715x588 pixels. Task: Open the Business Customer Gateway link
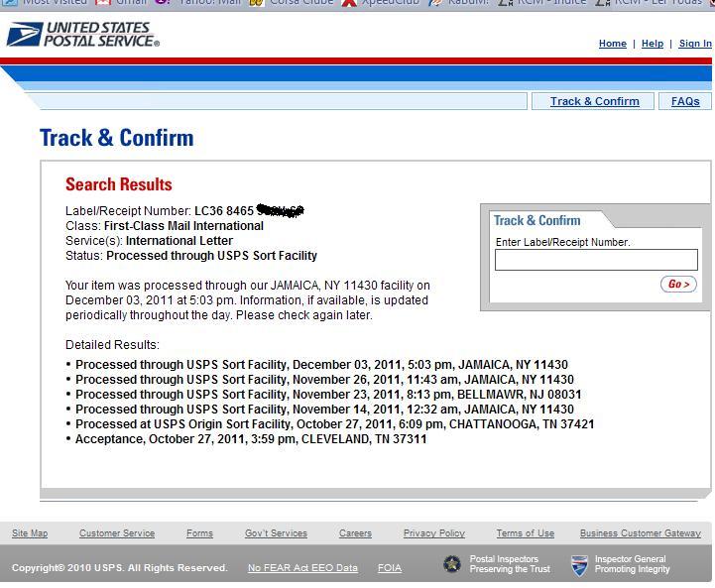[641, 532]
